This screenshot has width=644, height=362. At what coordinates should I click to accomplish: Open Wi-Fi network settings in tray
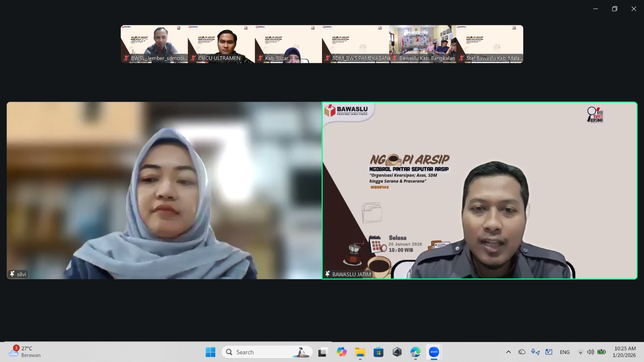[580, 352]
